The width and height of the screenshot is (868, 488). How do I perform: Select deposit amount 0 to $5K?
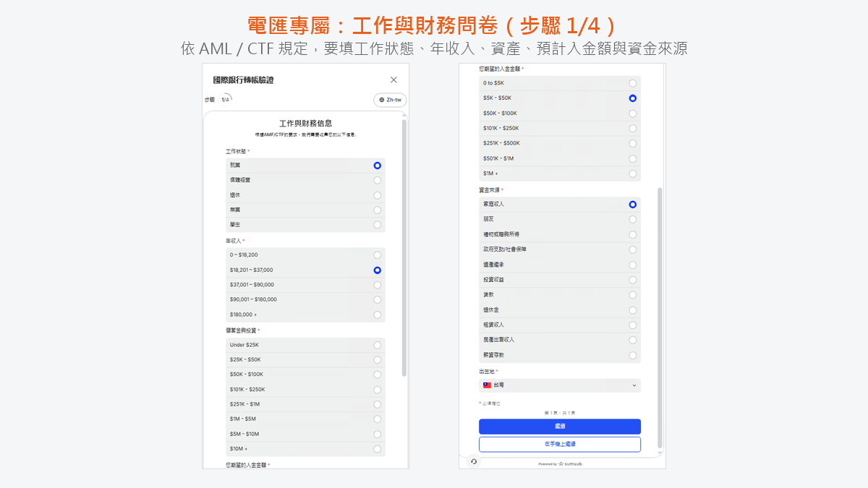coord(560,83)
